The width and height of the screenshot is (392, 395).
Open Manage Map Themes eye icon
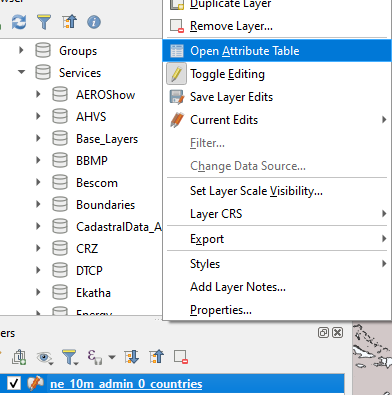point(44,357)
